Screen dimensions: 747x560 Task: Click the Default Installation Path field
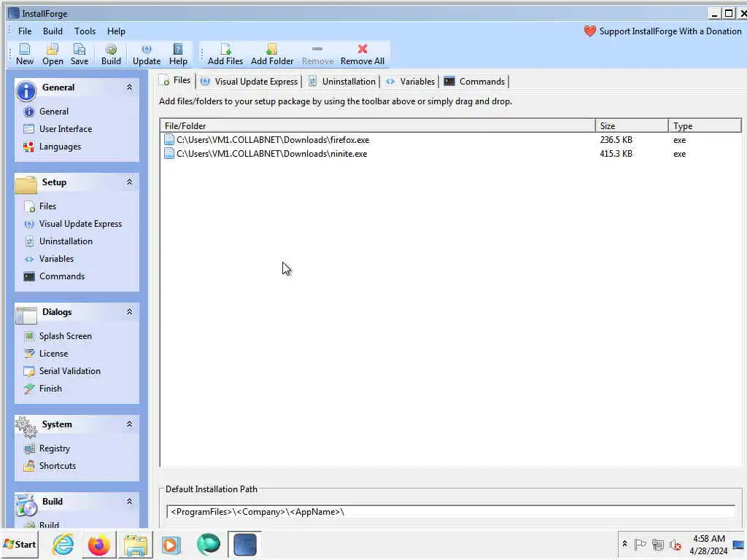click(x=450, y=512)
